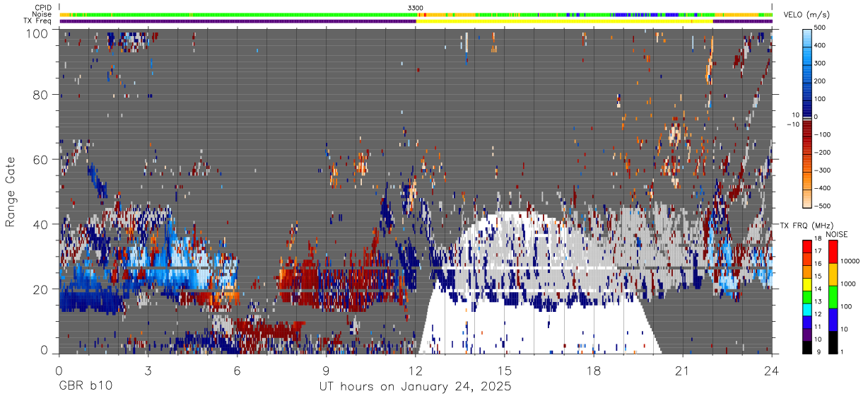Click the "NOISE" legend title
Viewport: 868px width, 401px height.
click(837, 234)
